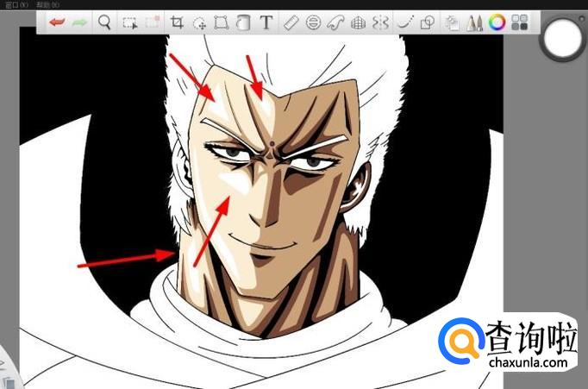Pick the Quick Transform tool
Viewport: 588px width, 389px height.
coord(199,23)
